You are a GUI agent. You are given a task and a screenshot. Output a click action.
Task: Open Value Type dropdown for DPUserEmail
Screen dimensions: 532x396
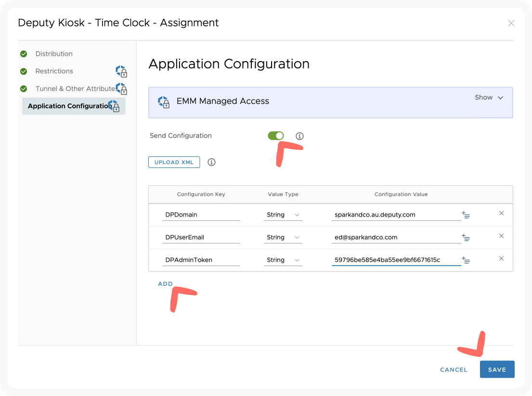tap(283, 237)
